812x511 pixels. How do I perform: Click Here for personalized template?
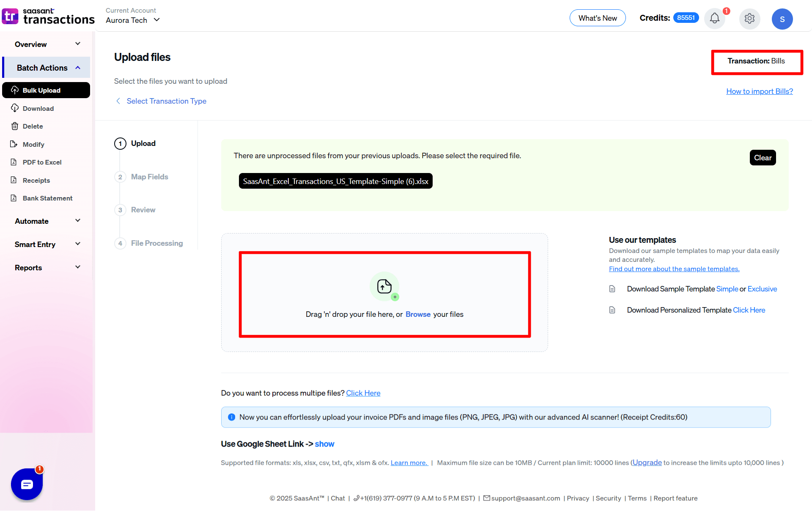tap(749, 310)
